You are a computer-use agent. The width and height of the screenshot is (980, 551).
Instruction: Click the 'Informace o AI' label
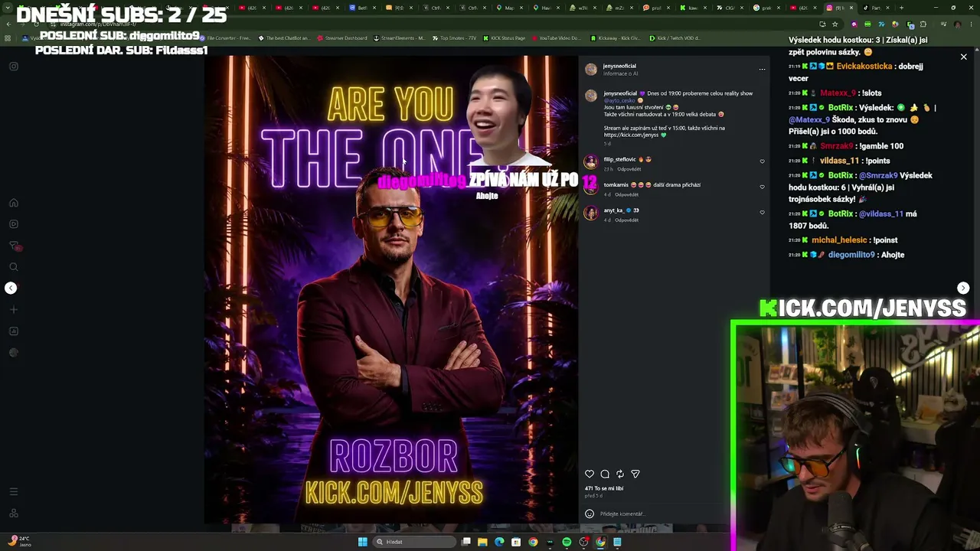(x=620, y=73)
